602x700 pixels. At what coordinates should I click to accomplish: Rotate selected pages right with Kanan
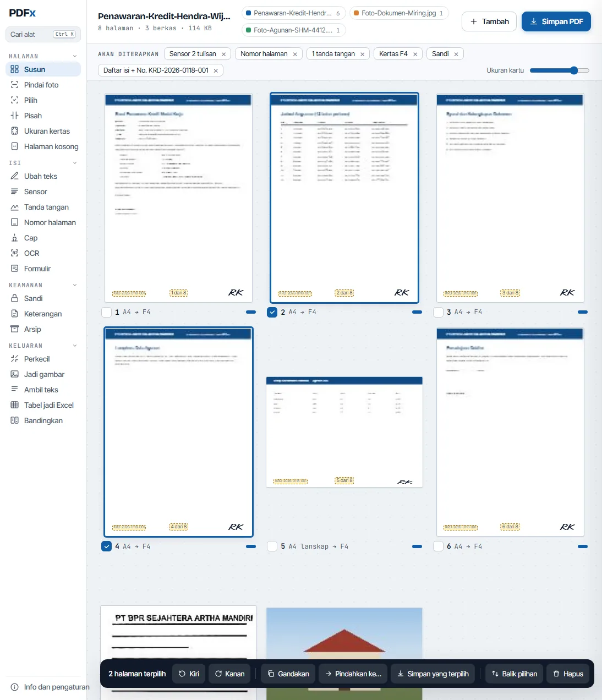(229, 674)
